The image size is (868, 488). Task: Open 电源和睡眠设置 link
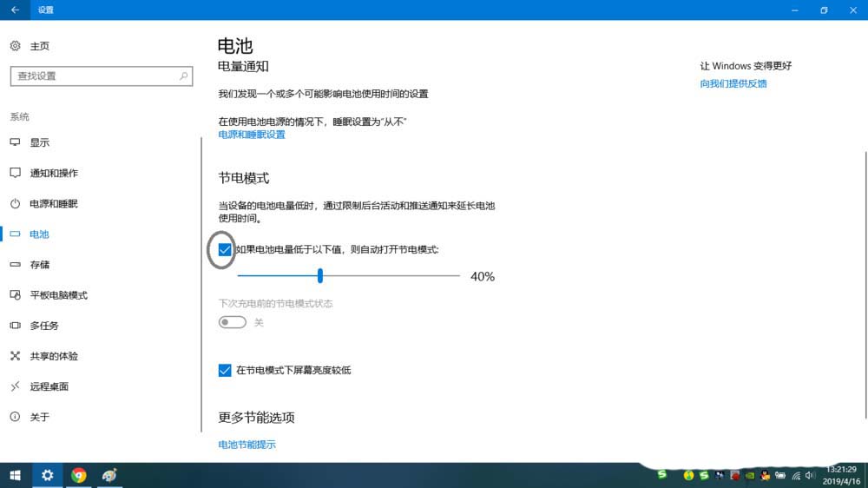click(x=252, y=135)
